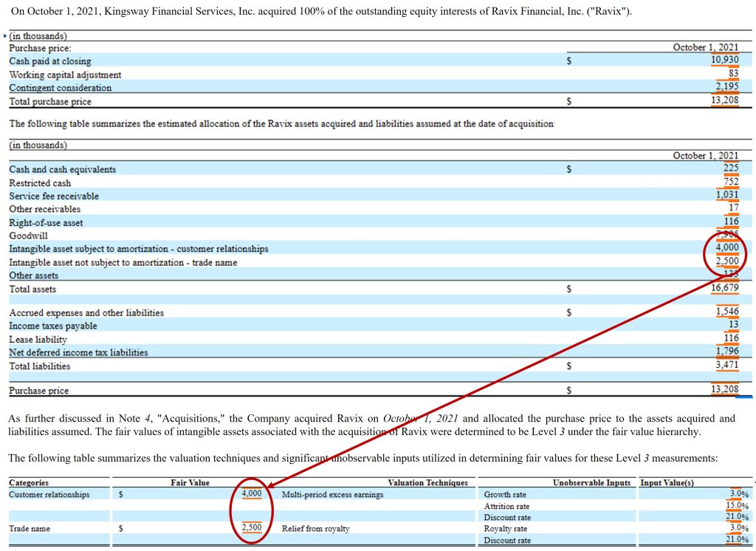Select the "Working capital adjustment" label
The width and height of the screenshot is (756, 551).
click(x=65, y=75)
